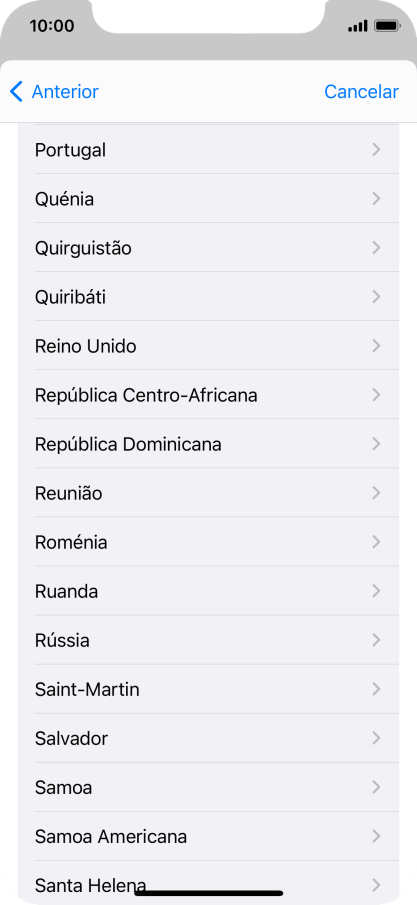
Task: Pick Ruanda from the list
Action: [208, 592]
